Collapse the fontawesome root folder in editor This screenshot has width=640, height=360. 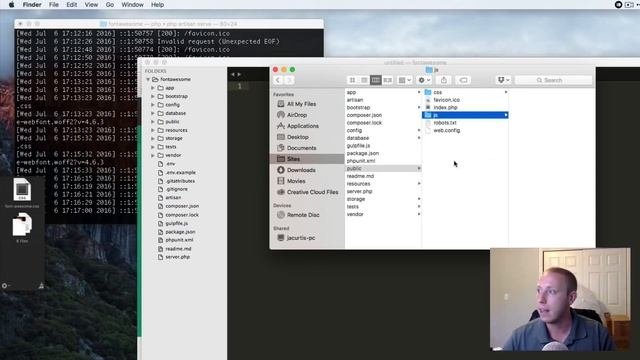148,79
